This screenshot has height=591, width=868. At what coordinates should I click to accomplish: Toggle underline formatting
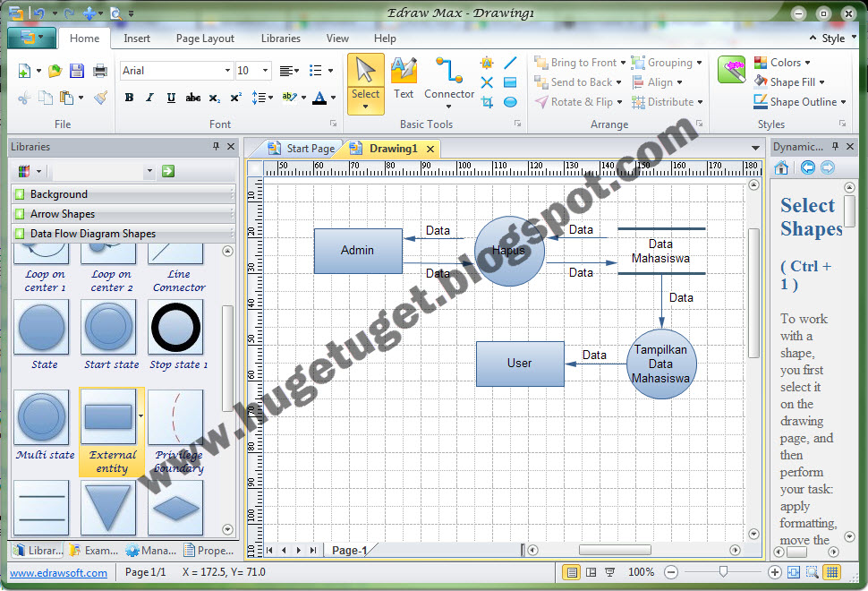(x=170, y=98)
